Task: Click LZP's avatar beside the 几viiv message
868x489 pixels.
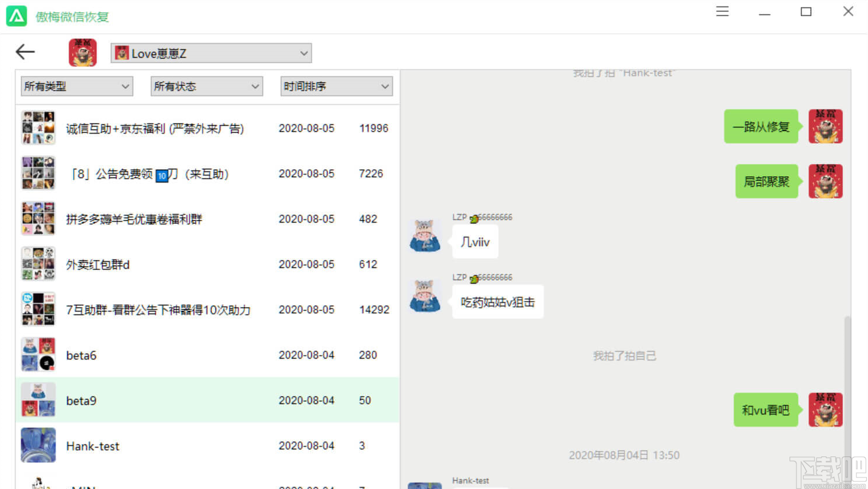Action: [x=425, y=235]
